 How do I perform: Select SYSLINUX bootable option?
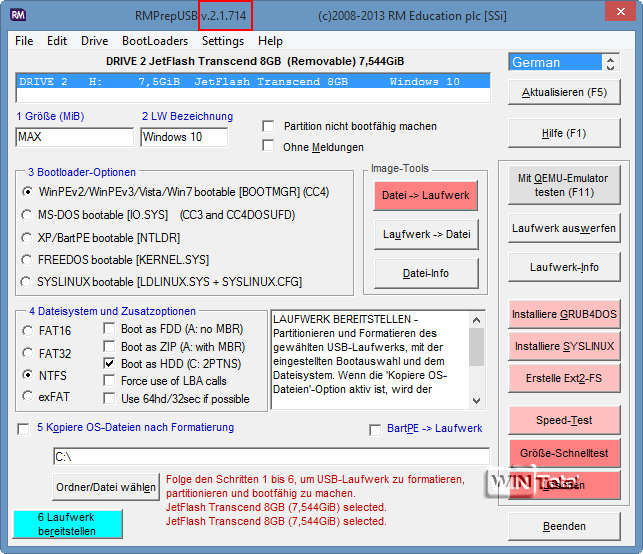26,282
